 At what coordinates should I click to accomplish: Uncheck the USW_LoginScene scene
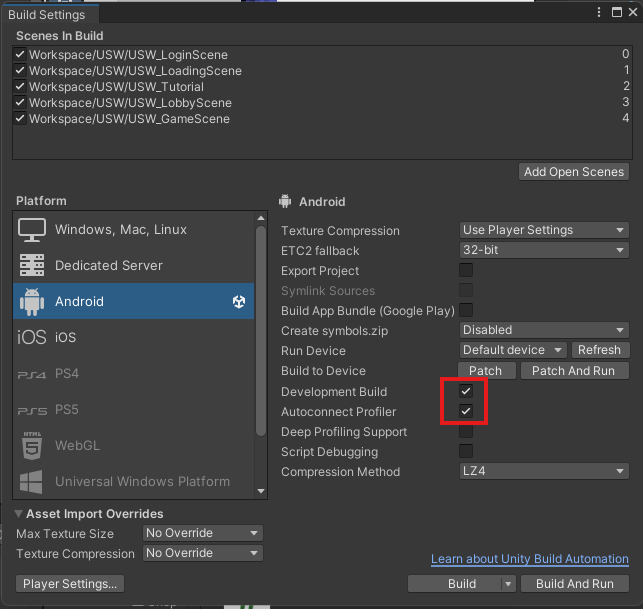(x=20, y=54)
